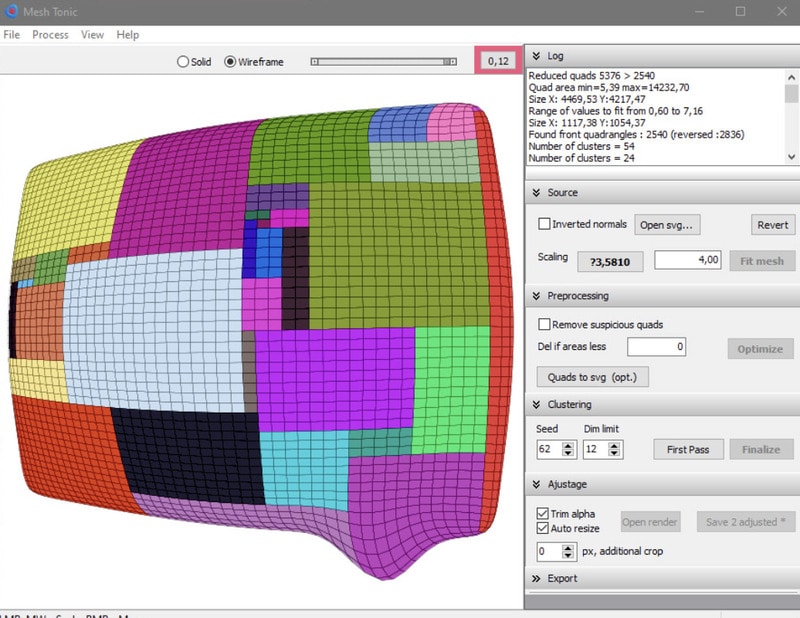Collapse the Log section chevron
The image size is (800, 618).
(x=535, y=57)
